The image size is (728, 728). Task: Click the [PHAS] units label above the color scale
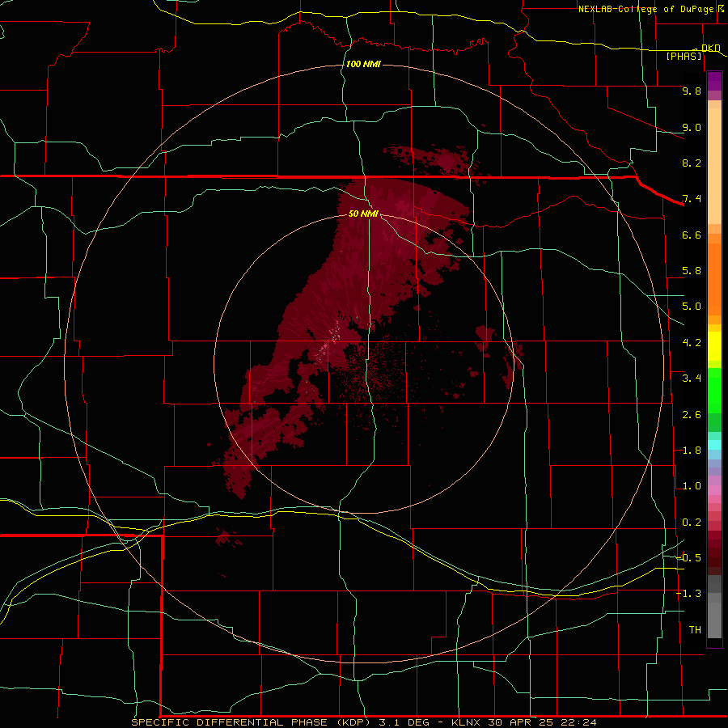pyautogui.click(x=684, y=56)
